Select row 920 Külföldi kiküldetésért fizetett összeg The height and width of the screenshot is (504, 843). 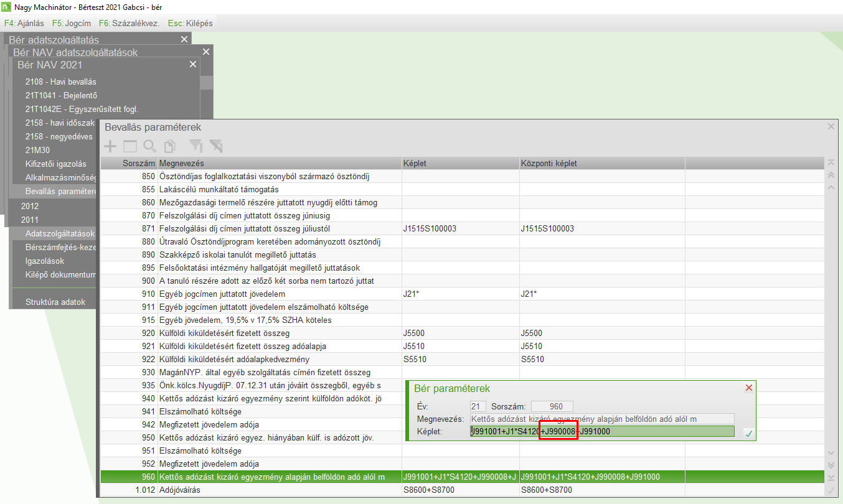click(x=461, y=333)
